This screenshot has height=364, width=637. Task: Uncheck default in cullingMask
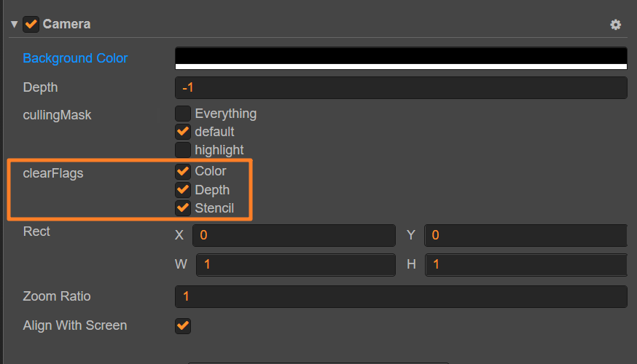(x=183, y=132)
